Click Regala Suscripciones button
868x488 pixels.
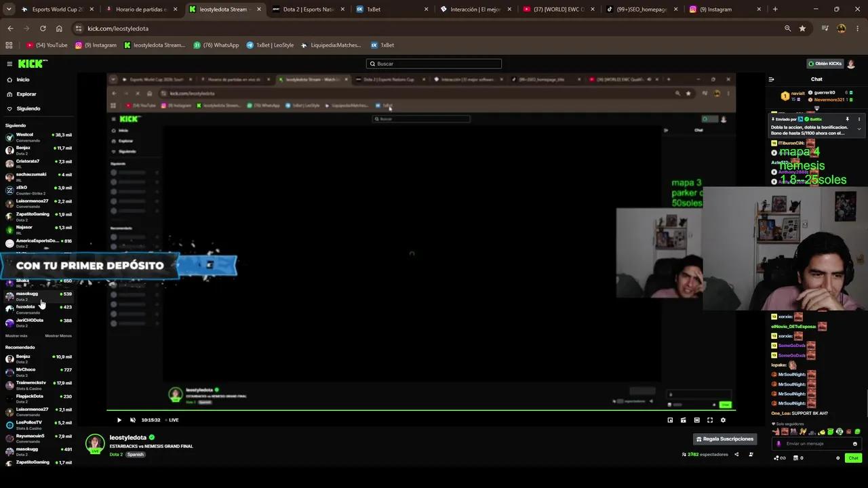(x=724, y=439)
